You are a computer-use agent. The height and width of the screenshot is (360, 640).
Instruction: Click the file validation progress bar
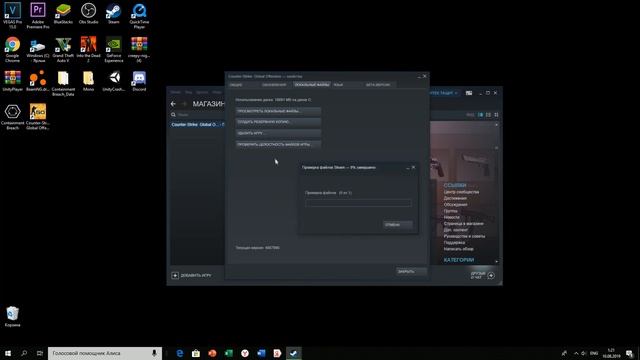tap(358, 203)
